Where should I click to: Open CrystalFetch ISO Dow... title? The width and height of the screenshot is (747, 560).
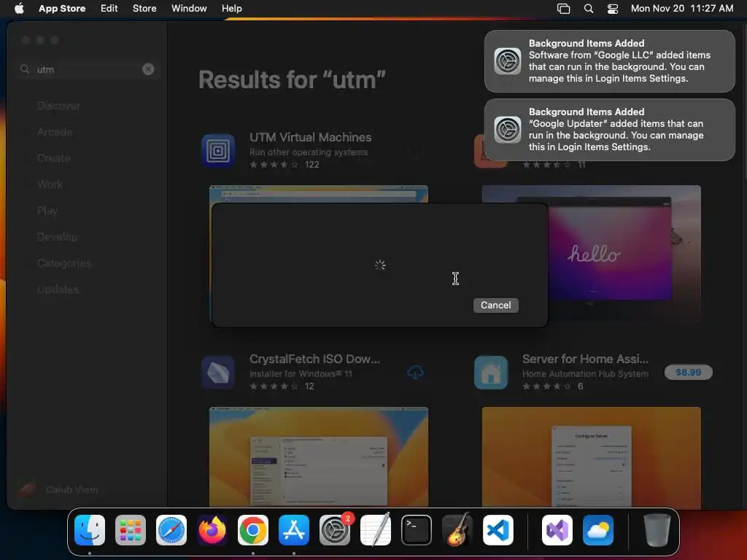pyautogui.click(x=314, y=359)
